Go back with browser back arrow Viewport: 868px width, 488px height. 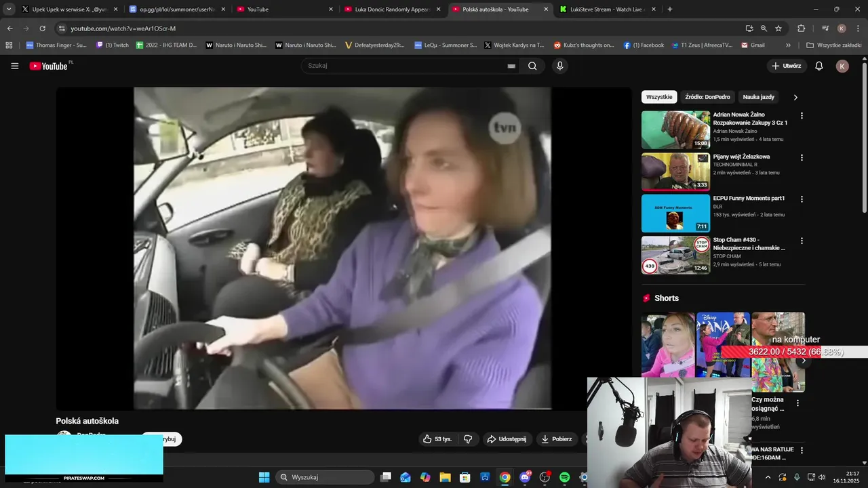(x=9, y=28)
